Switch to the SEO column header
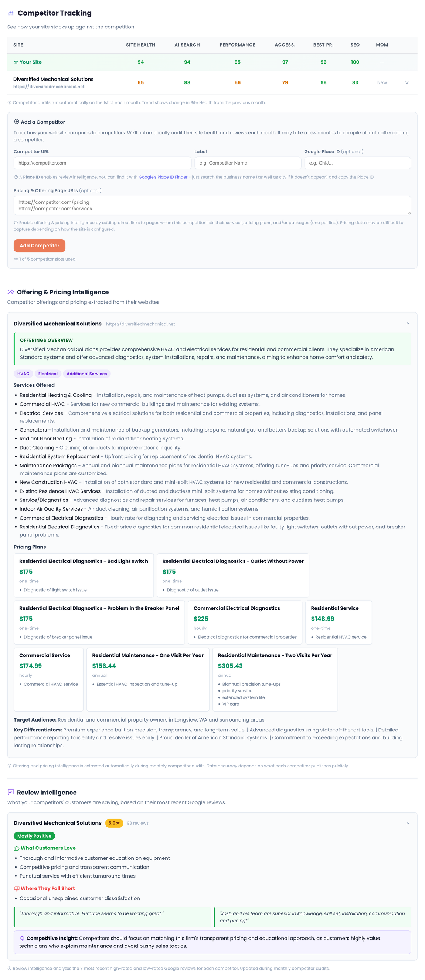This screenshot has width=425, height=980. point(355,44)
